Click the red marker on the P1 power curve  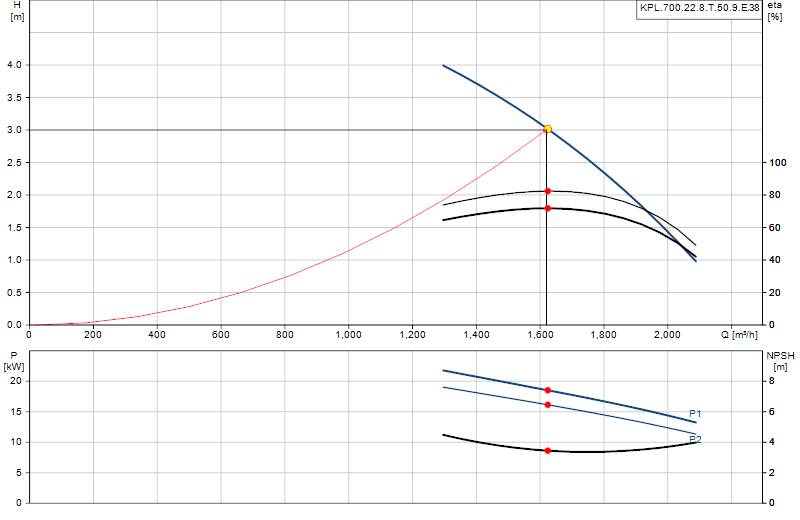click(547, 390)
